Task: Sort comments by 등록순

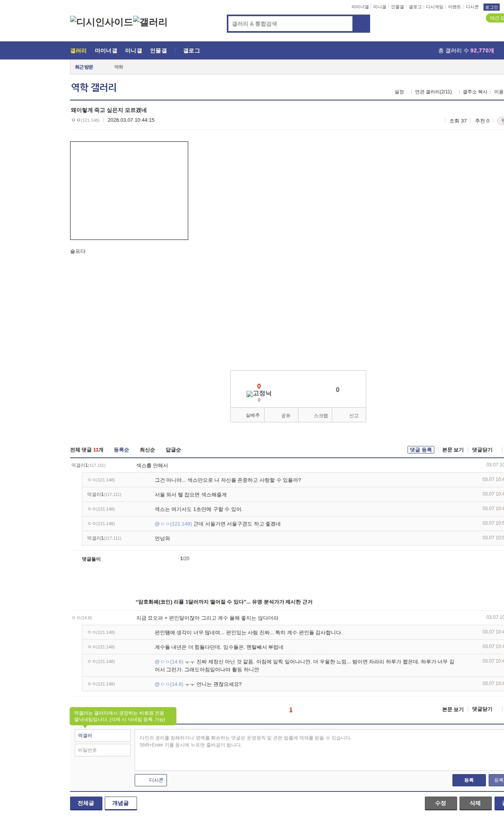Action: point(121,450)
